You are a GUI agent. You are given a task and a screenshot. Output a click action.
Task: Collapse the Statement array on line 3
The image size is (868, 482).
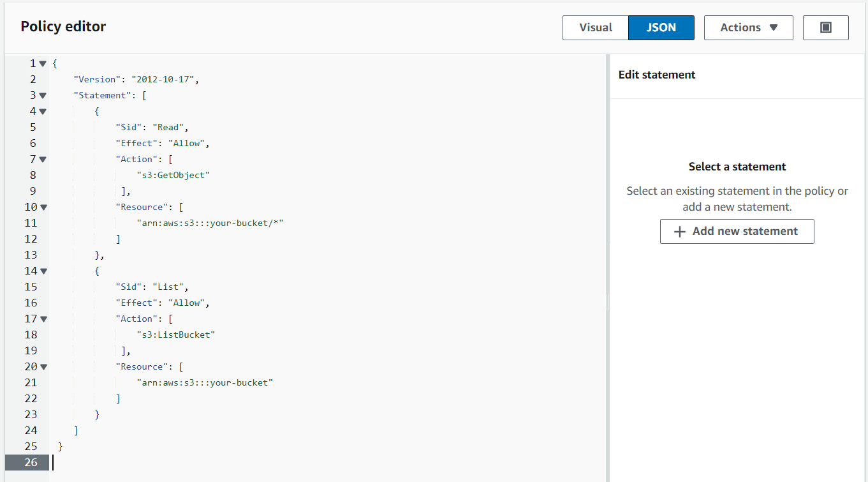coord(42,94)
